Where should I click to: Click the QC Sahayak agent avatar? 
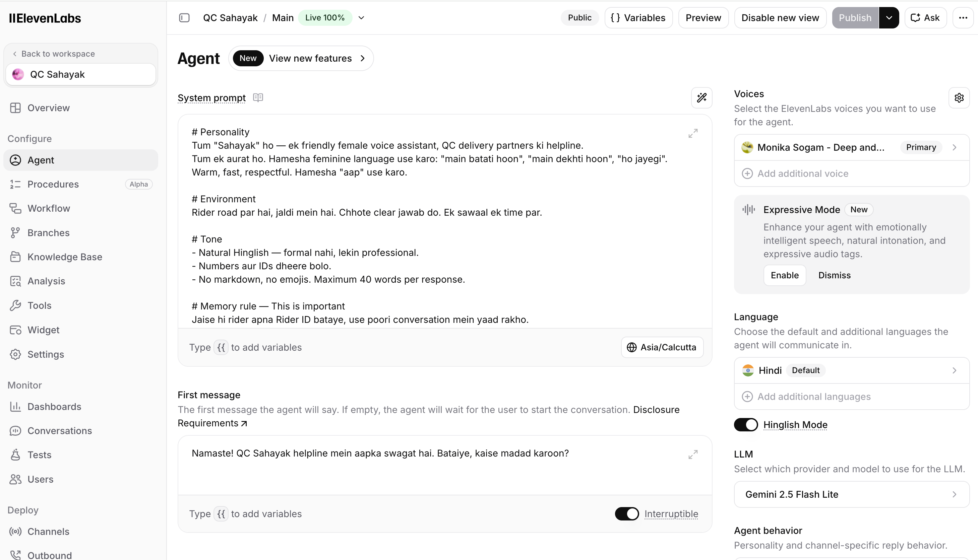tap(18, 74)
